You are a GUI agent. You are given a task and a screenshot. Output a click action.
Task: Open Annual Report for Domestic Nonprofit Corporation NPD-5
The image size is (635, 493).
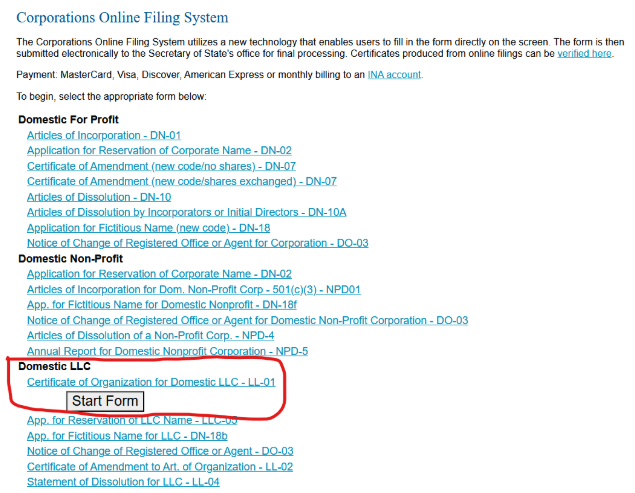[167, 351]
